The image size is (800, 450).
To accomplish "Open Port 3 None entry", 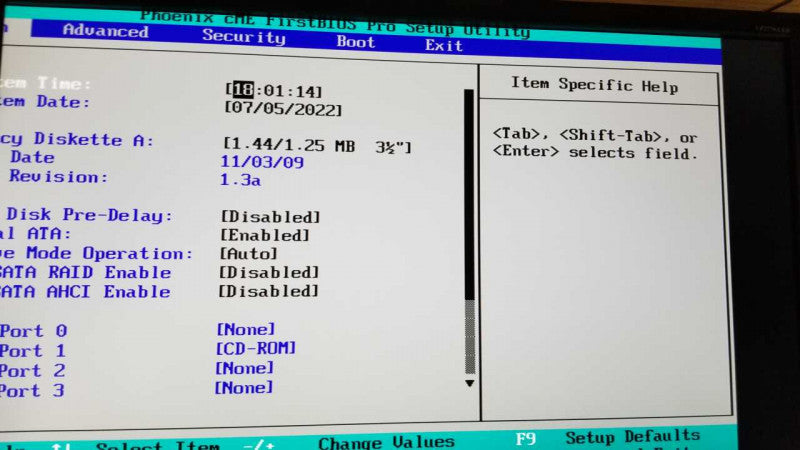I will (244, 388).
